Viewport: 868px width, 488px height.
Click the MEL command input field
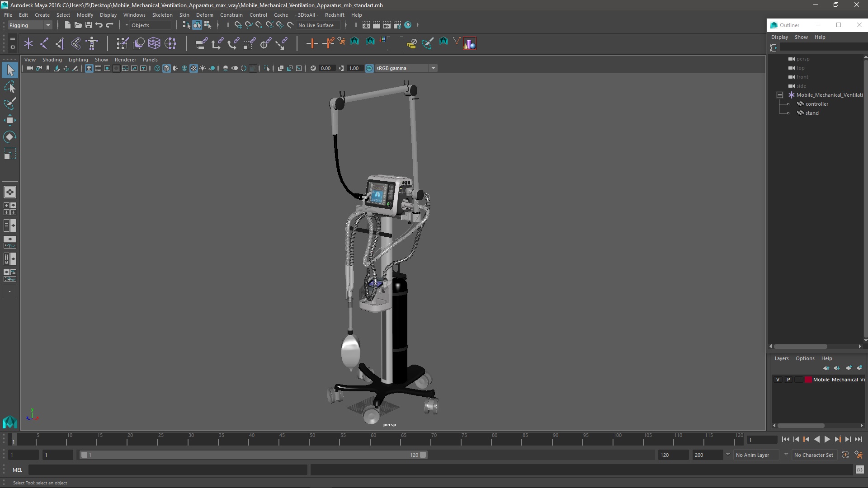168,470
